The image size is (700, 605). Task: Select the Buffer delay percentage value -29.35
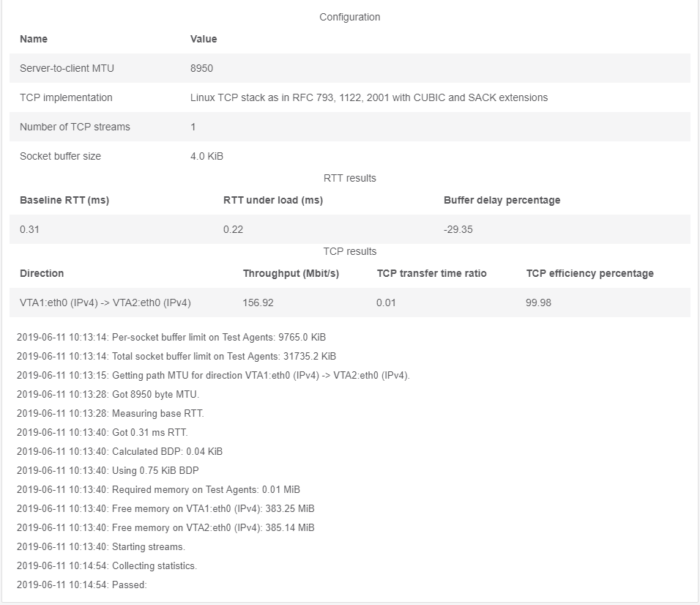pyautogui.click(x=458, y=229)
